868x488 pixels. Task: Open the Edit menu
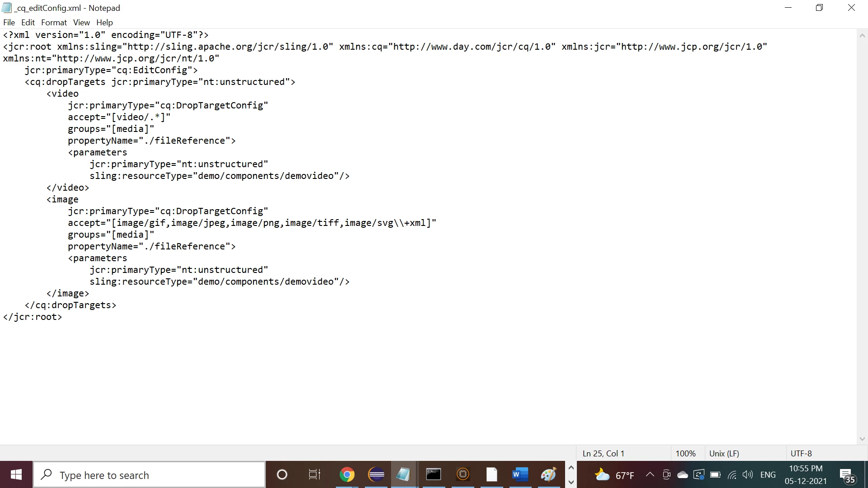28,23
